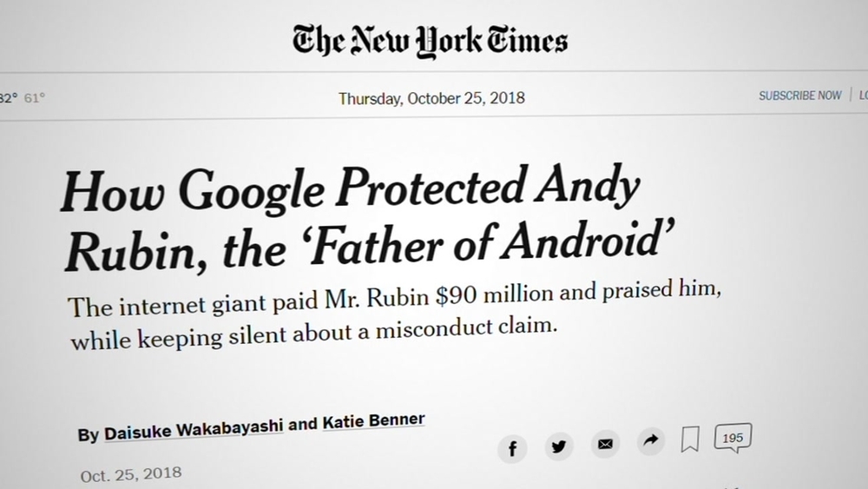The width and height of the screenshot is (868, 489).
Task: Go to The New York Times homepage logo
Action: coord(431,40)
